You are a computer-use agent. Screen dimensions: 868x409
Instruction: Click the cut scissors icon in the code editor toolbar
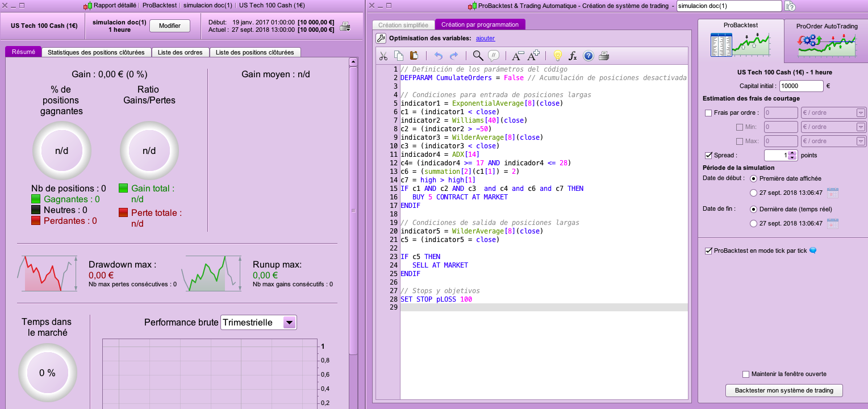(x=383, y=56)
